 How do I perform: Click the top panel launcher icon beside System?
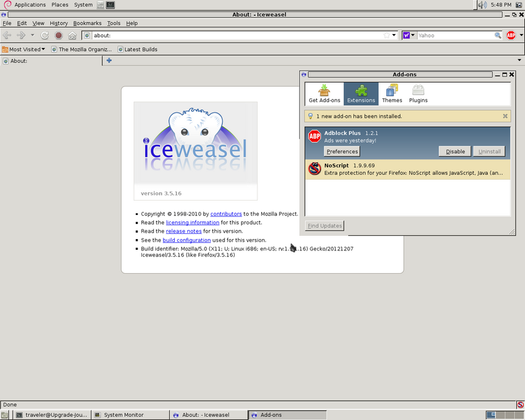[x=100, y=4]
